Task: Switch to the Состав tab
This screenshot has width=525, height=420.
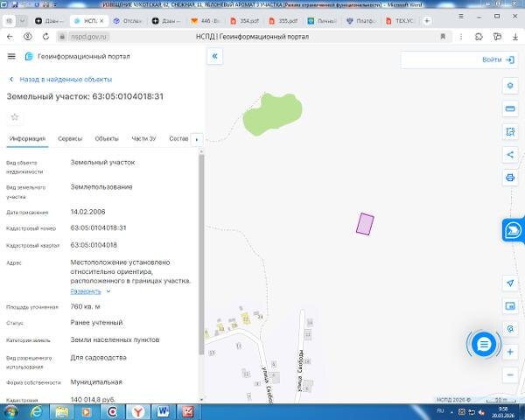Action: 178,138
